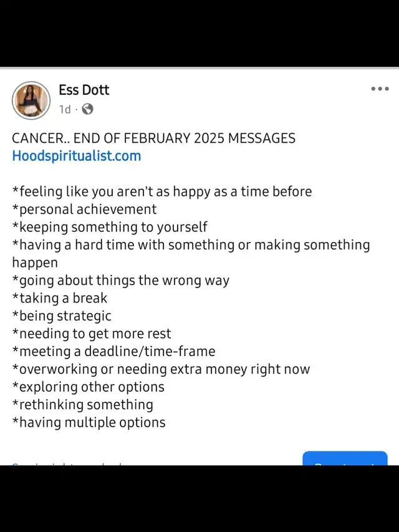Click the 'personal achievement' line

(85, 210)
